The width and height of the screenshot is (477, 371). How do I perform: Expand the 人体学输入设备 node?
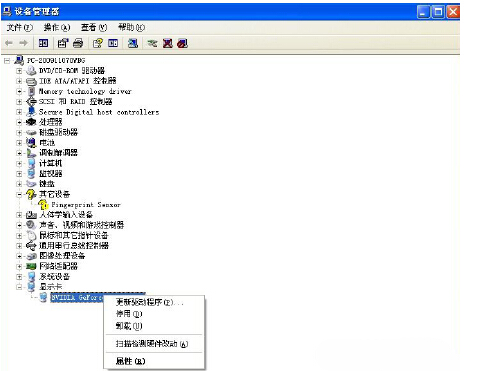(19, 215)
